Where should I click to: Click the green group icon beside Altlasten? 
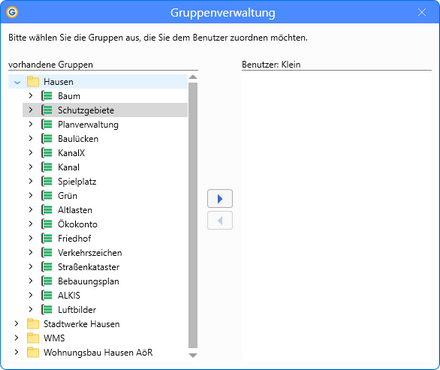click(x=47, y=210)
